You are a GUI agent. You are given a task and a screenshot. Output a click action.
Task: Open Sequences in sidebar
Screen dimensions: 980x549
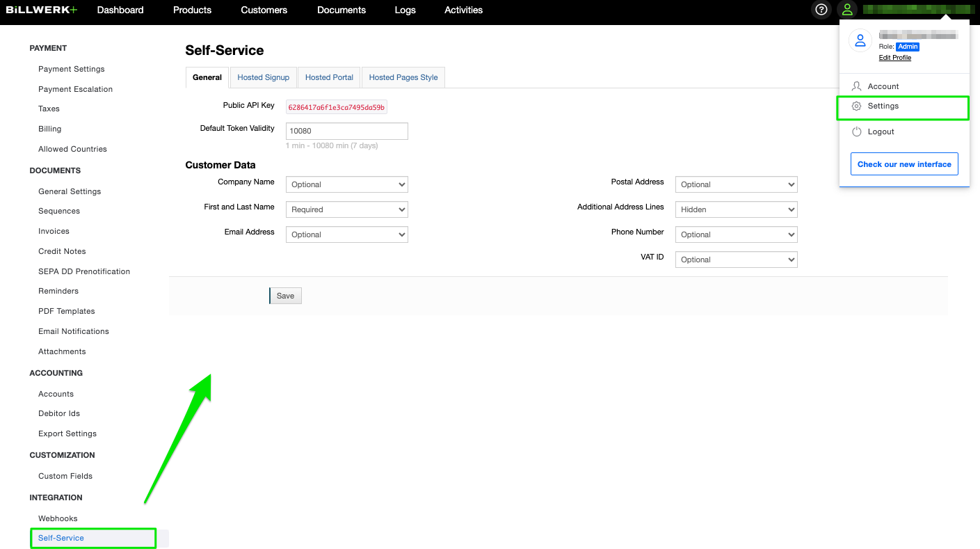[59, 211]
